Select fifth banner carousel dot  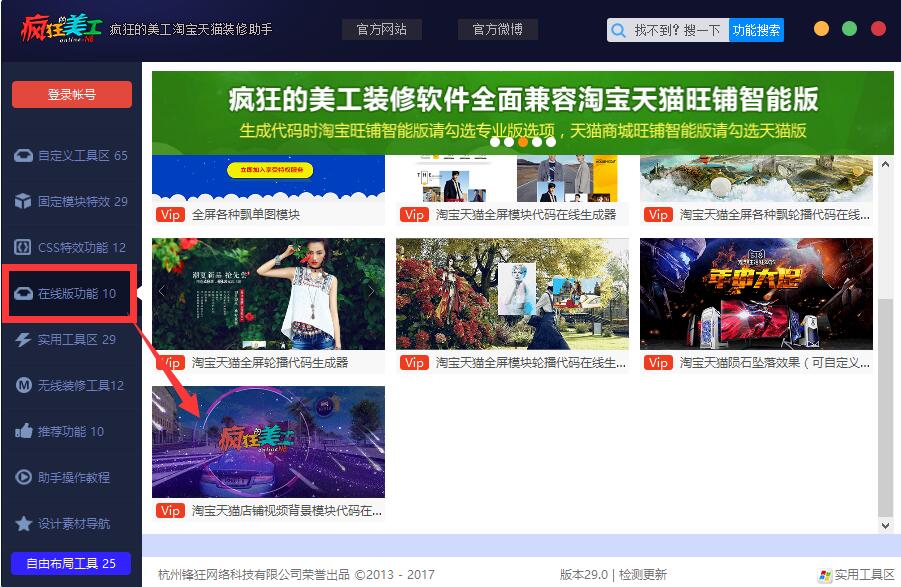pos(550,141)
